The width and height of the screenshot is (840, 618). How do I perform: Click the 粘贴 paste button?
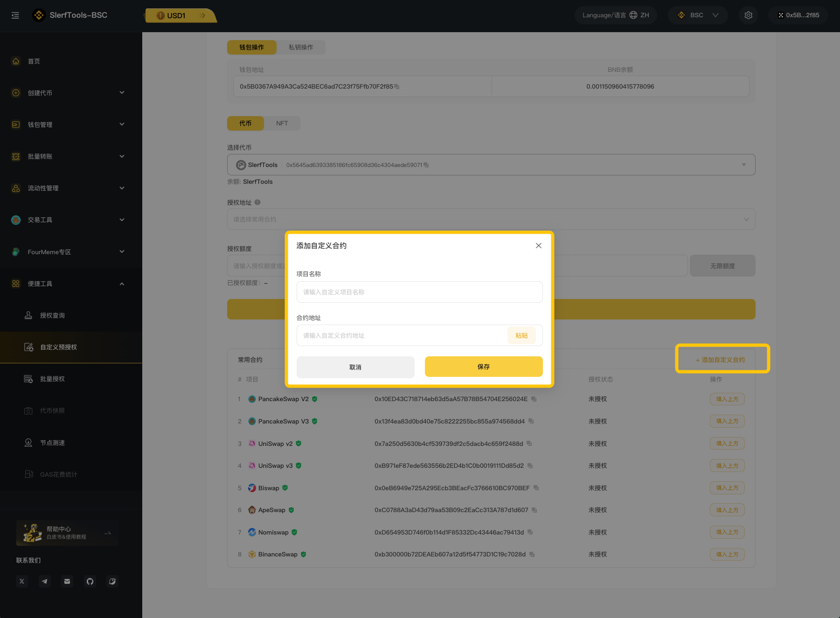(x=521, y=335)
